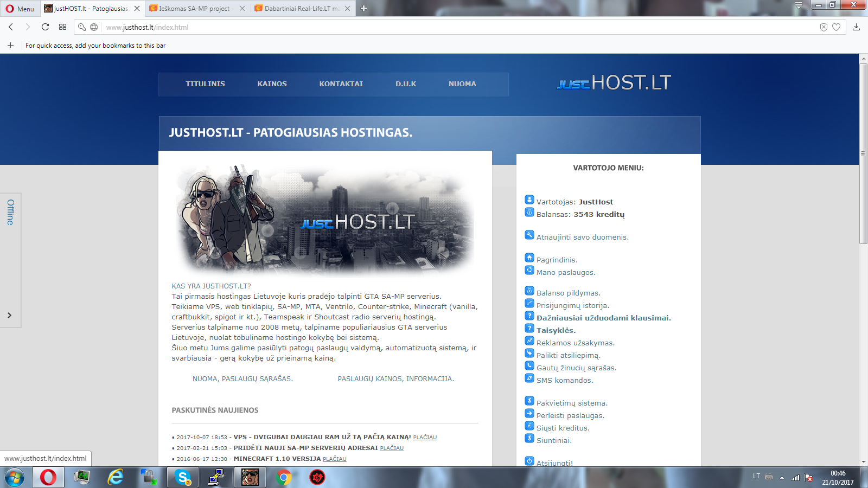Viewport: 868px width, 488px height.
Task: Click Atsijungti logout link
Action: tap(554, 463)
